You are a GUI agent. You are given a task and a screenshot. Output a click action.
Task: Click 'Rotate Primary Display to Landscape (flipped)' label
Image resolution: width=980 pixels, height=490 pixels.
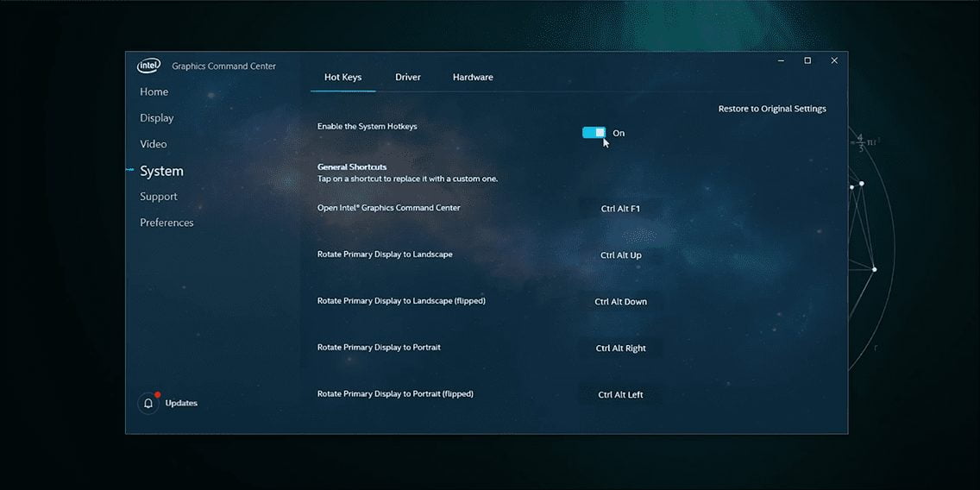(401, 301)
